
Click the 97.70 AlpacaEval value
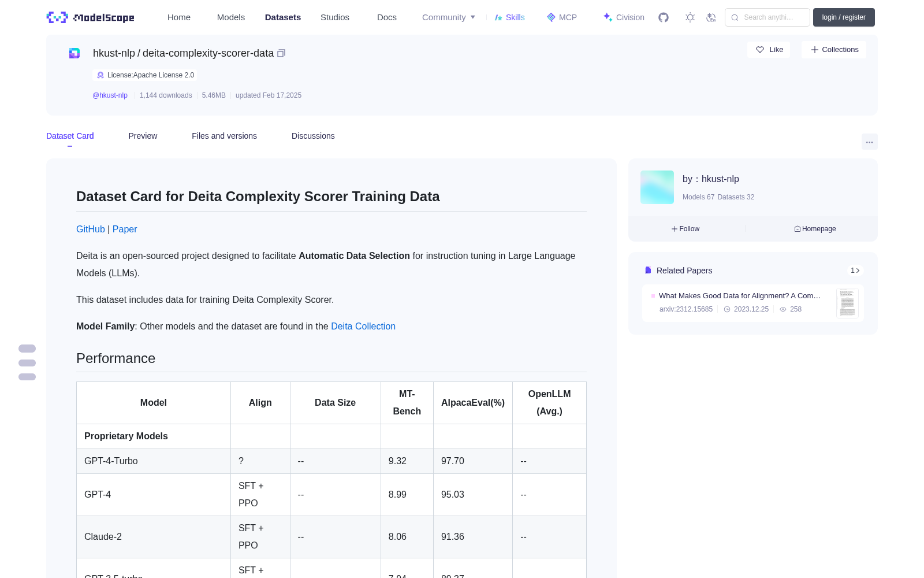tap(453, 461)
